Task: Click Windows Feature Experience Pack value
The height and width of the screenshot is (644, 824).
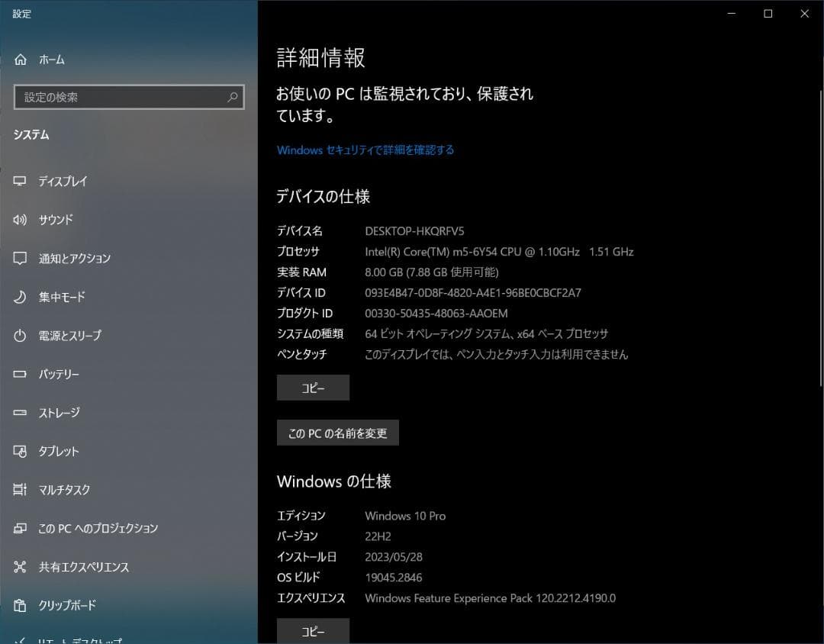Action: click(491, 597)
